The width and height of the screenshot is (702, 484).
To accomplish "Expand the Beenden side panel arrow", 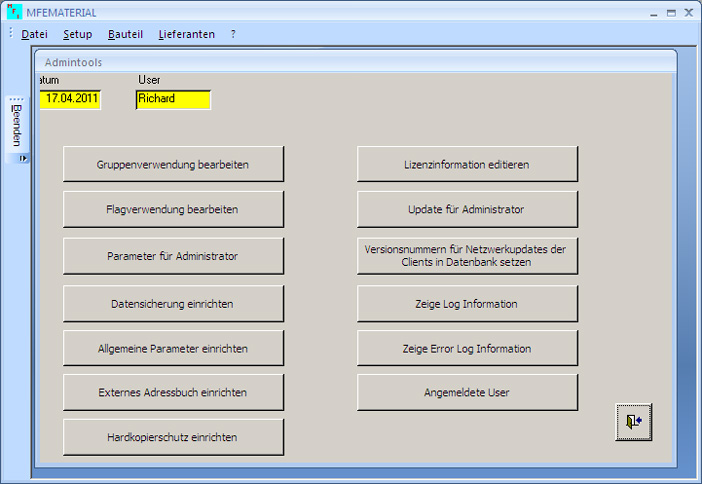I will coord(23,158).
